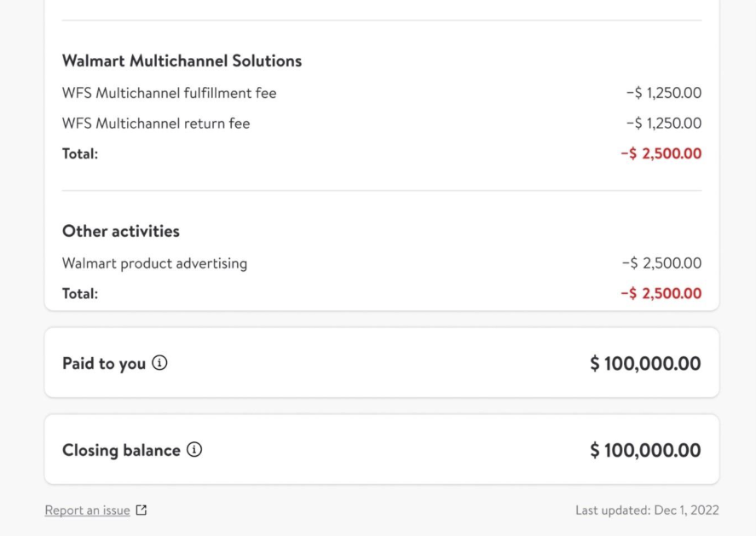Click the product advertising amount -$2,500.00
This screenshot has width=756, height=536.
pos(662,263)
